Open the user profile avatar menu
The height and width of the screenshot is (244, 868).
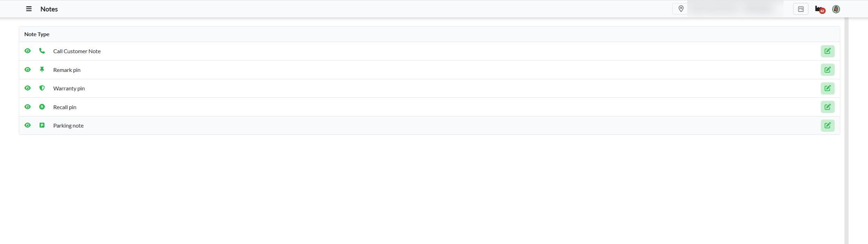(x=836, y=9)
